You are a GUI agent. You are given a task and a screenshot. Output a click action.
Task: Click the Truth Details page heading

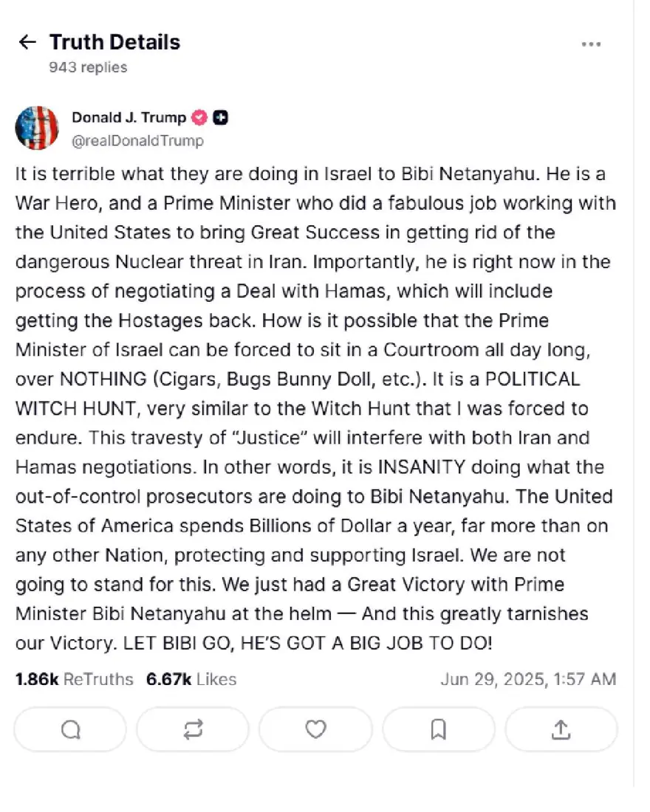point(114,42)
